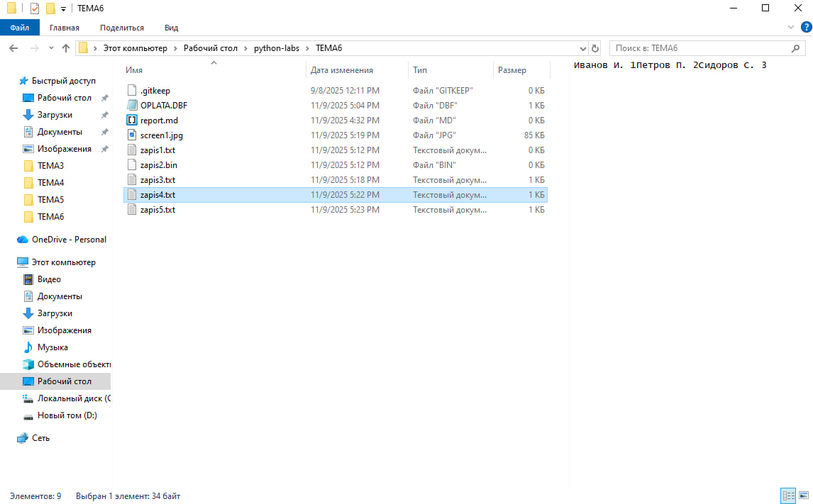
Task: Open the Quick Access Toolbar customize dropdown
Action: tap(63, 9)
